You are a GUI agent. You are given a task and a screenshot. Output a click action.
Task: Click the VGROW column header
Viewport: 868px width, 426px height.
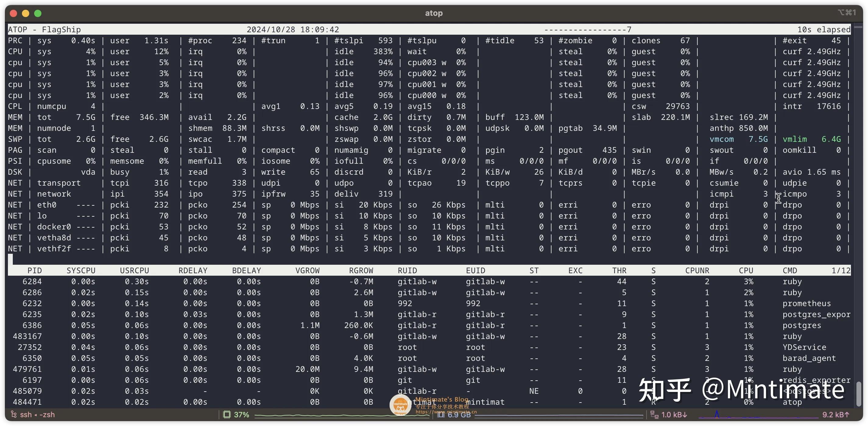tap(307, 271)
